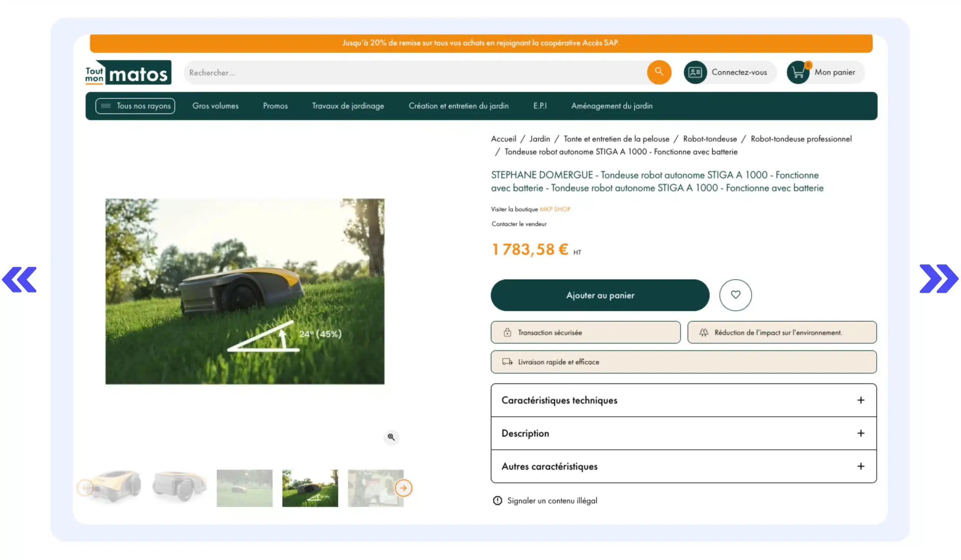
Task: Expand Caractéristiques techniques section
Action: pos(683,400)
